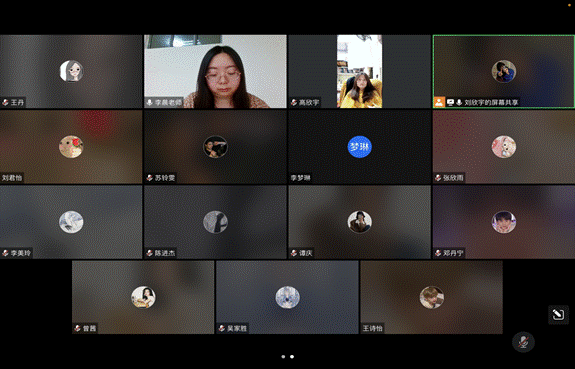Click 刘君怡's avatar with red flower
The height and width of the screenshot is (369, 575).
pos(71,147)
